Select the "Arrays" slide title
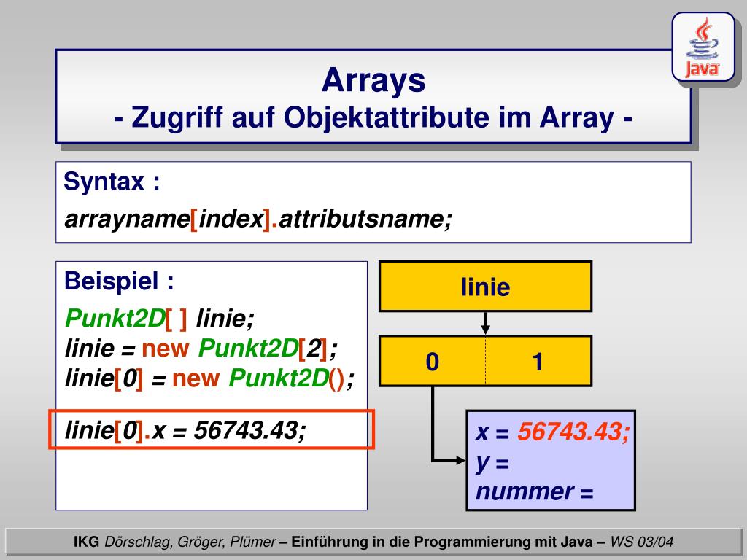 point(373,80)
